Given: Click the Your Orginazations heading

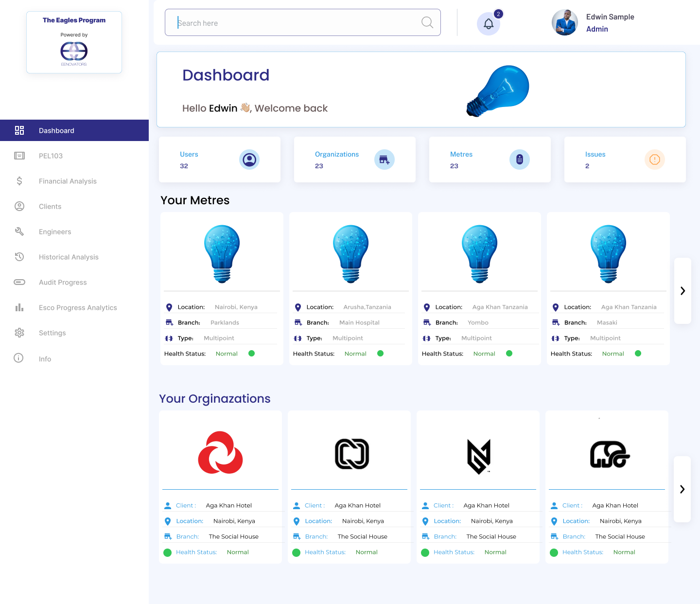Looking at the screenshot, I should point(215,399).
